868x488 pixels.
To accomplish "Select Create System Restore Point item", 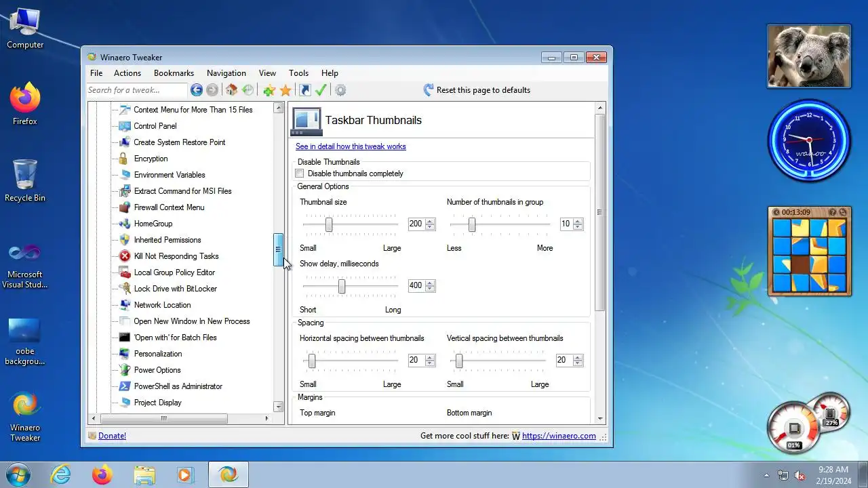I will (179, 142).
